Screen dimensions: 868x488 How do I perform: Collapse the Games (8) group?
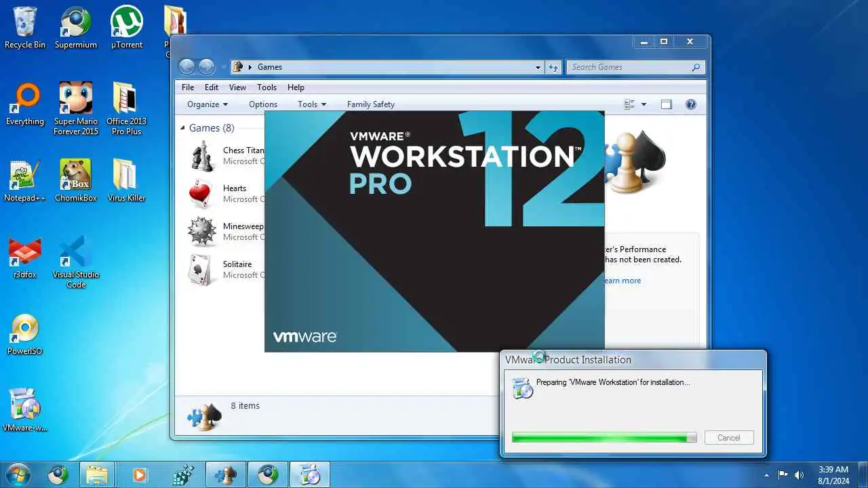[x=182, y=127]
